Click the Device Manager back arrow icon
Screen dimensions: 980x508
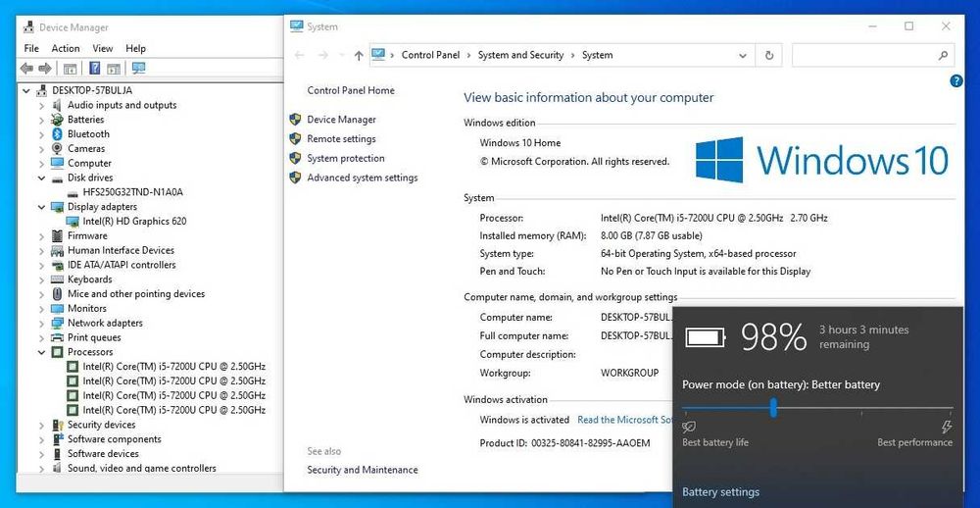point(26,69)
